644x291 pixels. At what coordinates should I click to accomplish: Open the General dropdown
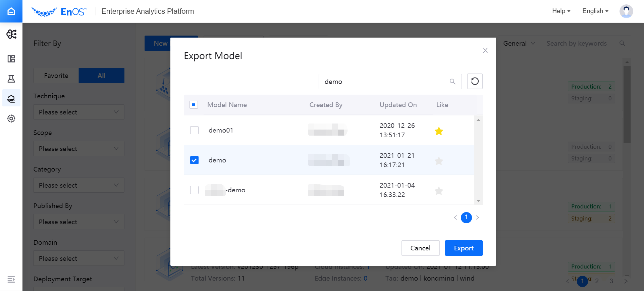tap(519, 43)
